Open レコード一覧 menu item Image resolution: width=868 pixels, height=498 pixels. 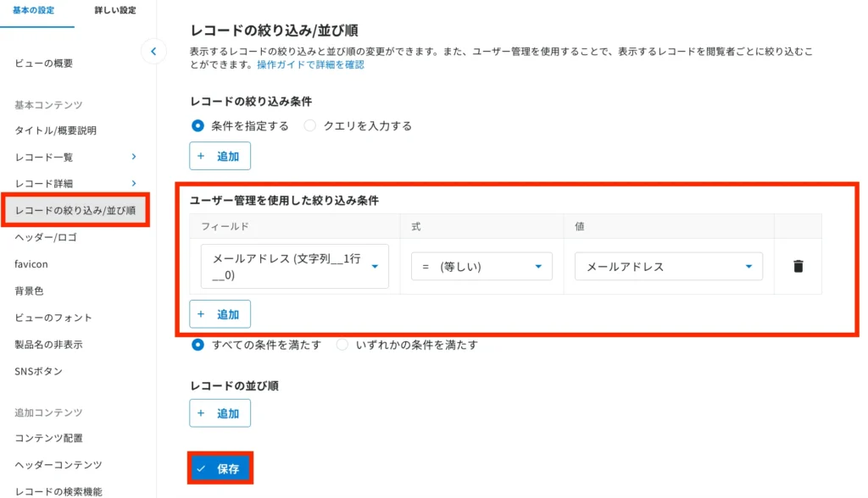pos(44,158)
